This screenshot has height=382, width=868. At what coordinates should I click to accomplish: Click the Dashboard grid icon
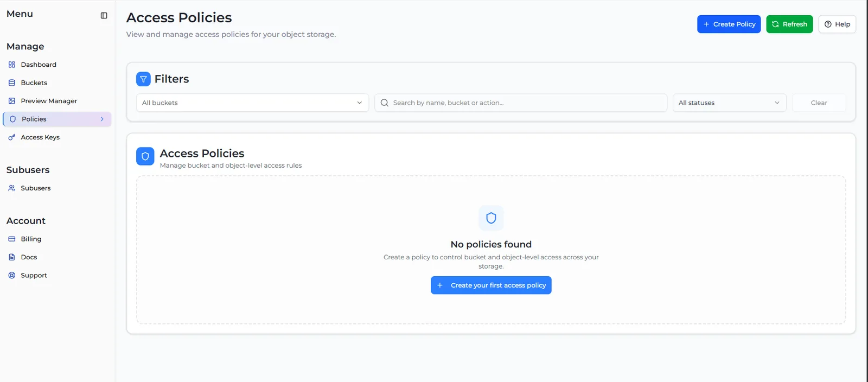click(x=12, y=65)
